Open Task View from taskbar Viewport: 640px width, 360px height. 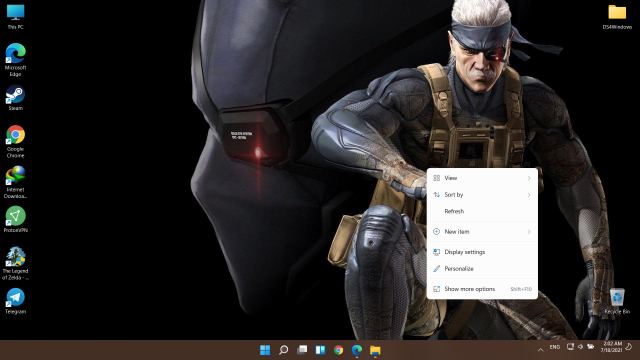[302, 350]
